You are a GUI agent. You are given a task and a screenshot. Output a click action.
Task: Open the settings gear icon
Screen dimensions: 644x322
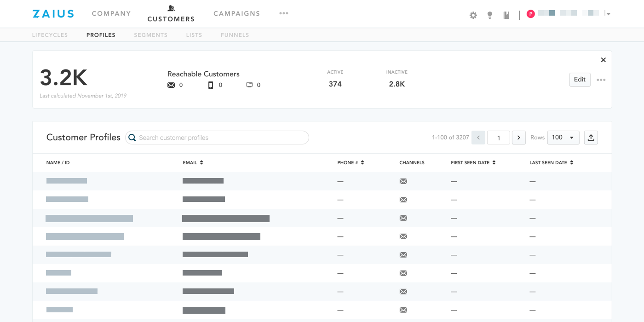(x=473, y=15)
